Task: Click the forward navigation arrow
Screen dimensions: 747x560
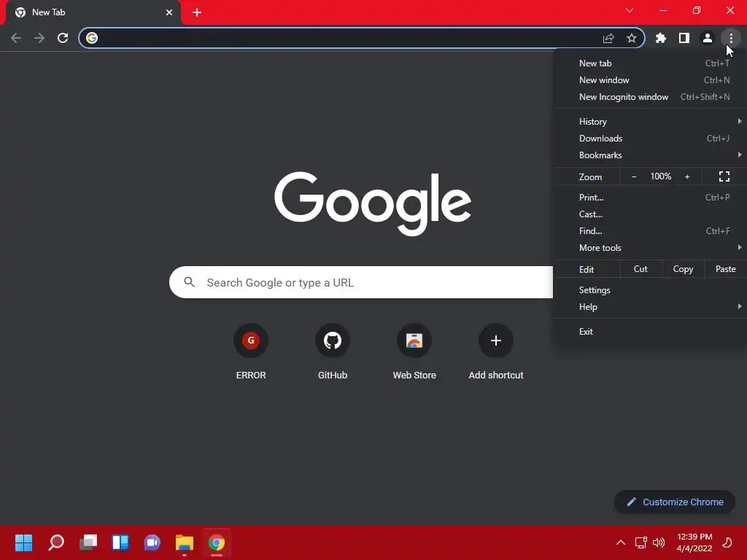Action: pyautogui.click(x=39, y=38)
